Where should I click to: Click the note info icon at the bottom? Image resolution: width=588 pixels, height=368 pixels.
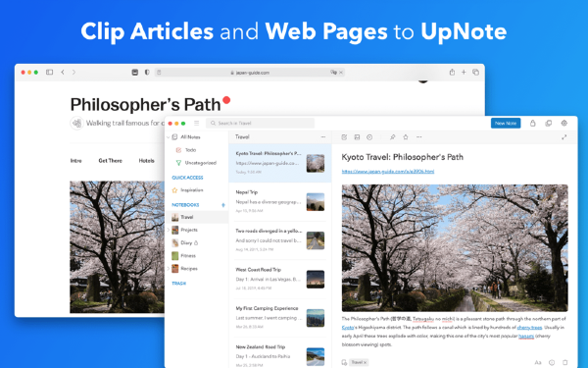point(552,363)
